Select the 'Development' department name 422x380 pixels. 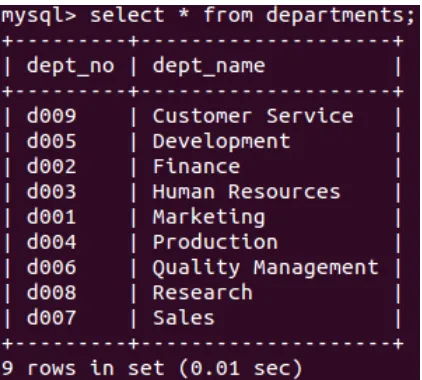[222, 142]
